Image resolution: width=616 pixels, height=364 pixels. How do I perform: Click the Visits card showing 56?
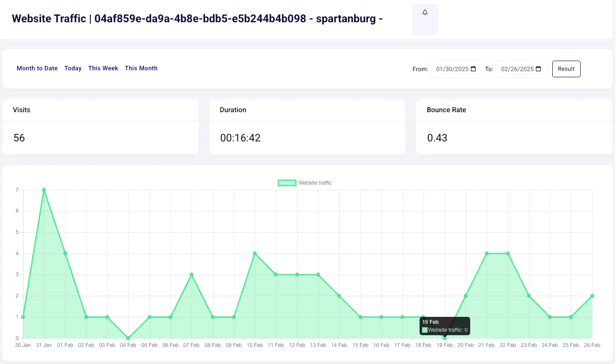pyautogui.click(x=100, y=127)
